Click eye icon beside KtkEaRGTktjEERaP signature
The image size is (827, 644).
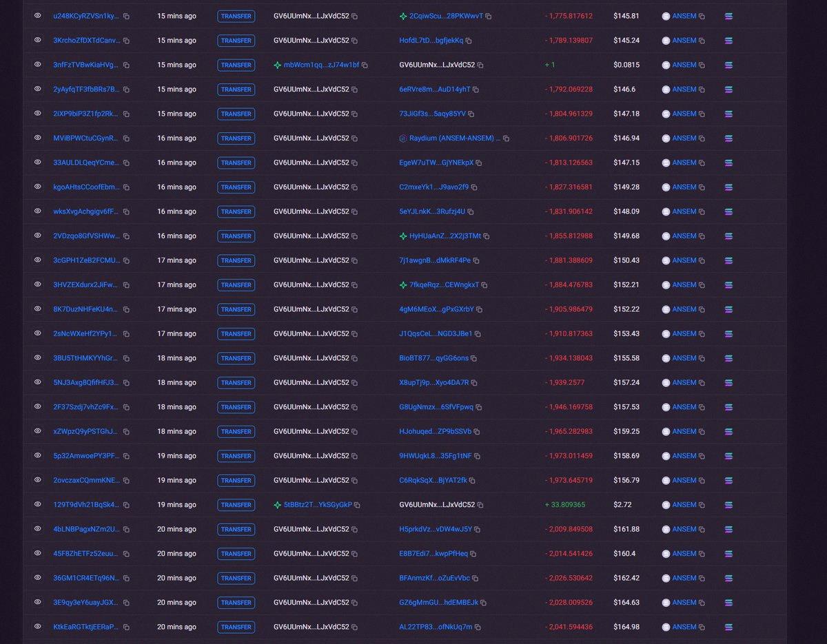(38, 627)
